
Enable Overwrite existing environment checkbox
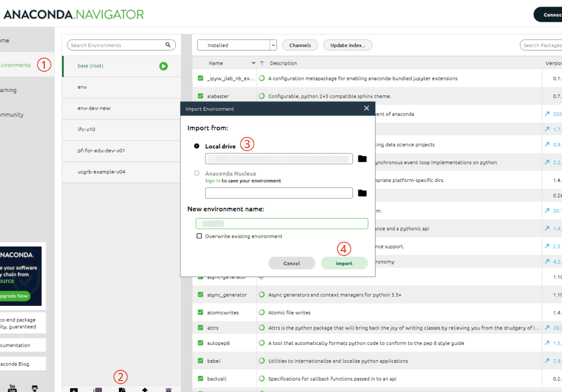pos(199,236)
